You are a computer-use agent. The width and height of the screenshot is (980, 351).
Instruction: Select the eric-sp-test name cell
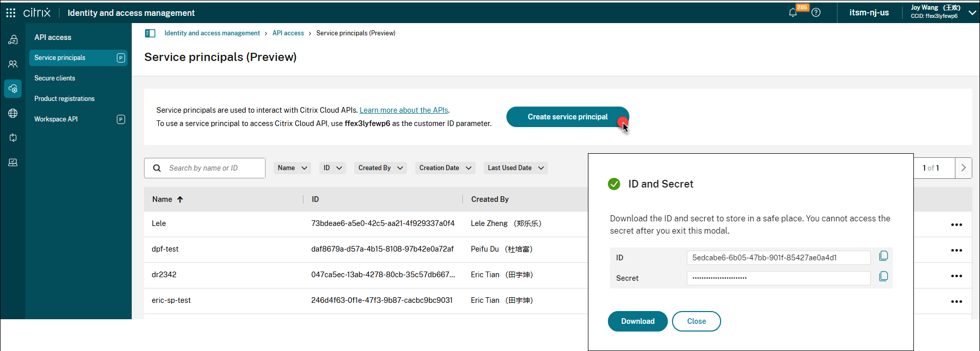171,300
